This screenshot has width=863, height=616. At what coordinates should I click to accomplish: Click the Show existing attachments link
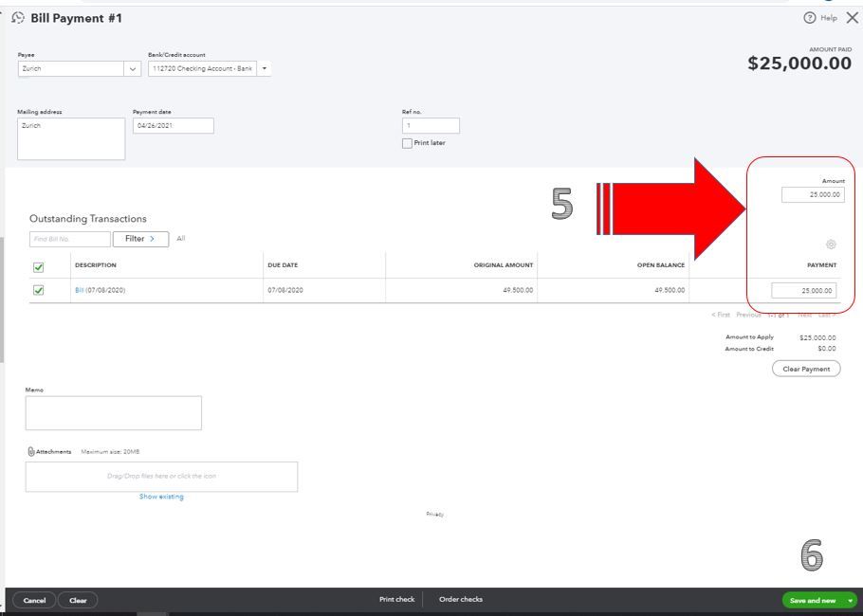click(x=161, y=496)
